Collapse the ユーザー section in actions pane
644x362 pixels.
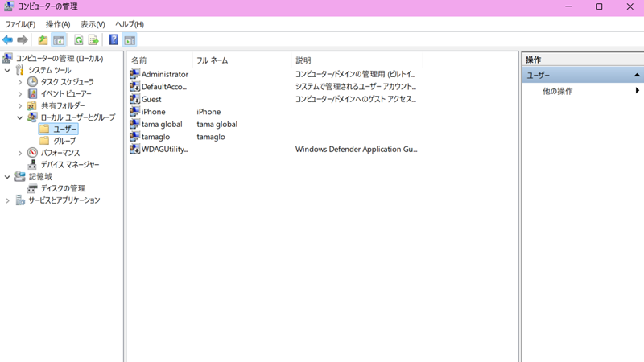[x=636, y=75]
